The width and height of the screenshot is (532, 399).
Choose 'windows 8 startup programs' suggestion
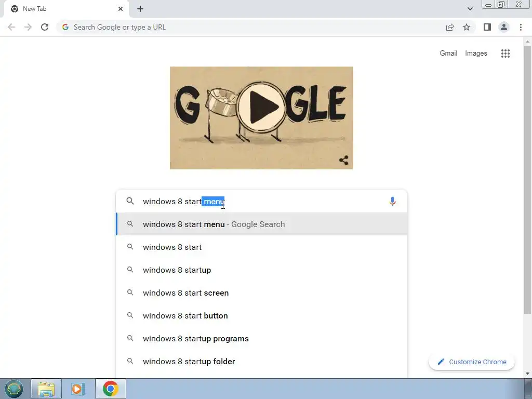click(262, 339)
